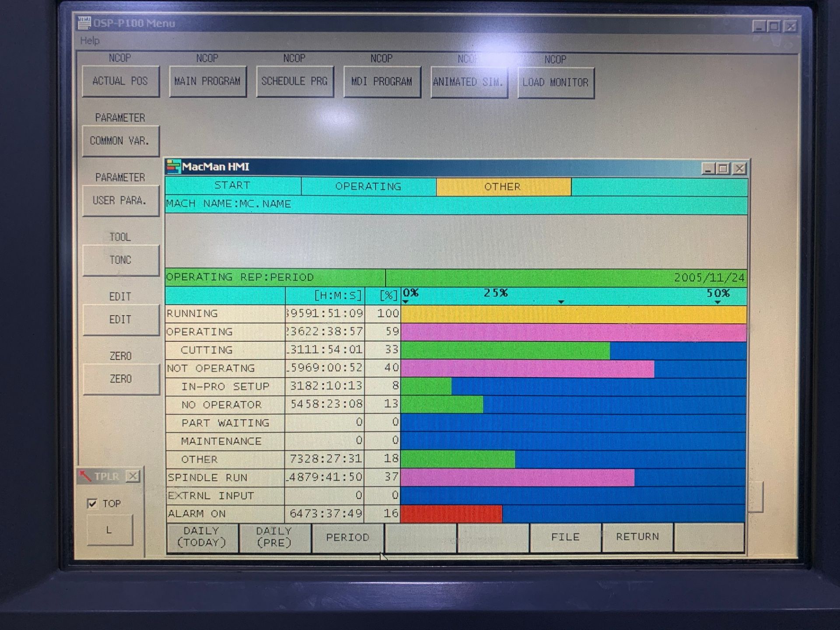
Task: Click the date 2005/11/24
Action: pyautogui.click(x=709, y=278)
